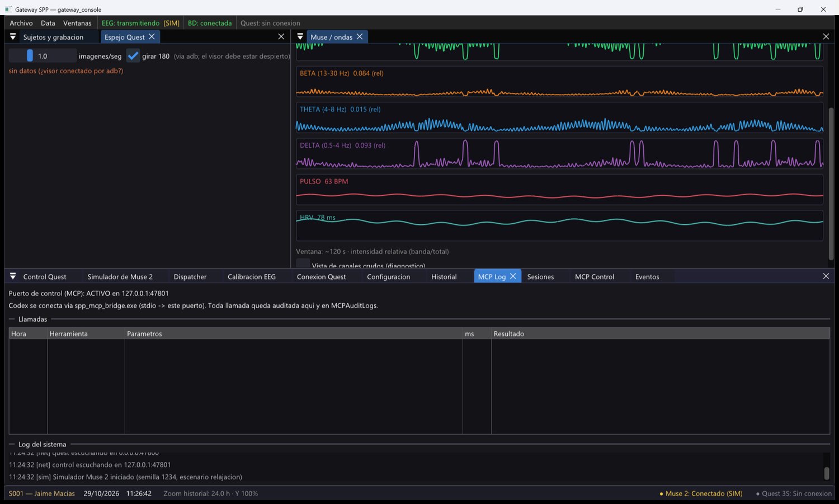The width and height of the screenshot is (839, 504).
Task: Click the Gateway SPP app icon in title bar
Action: [8, 9]
